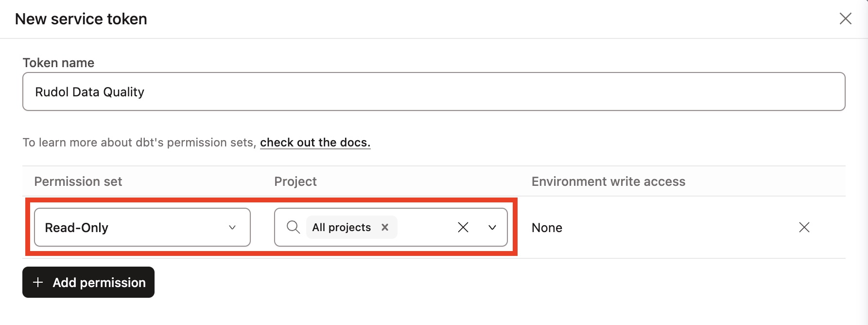This screenshot has height=325, width=868.
Task: Close the New service token dialog
Action: pos(846,18)
